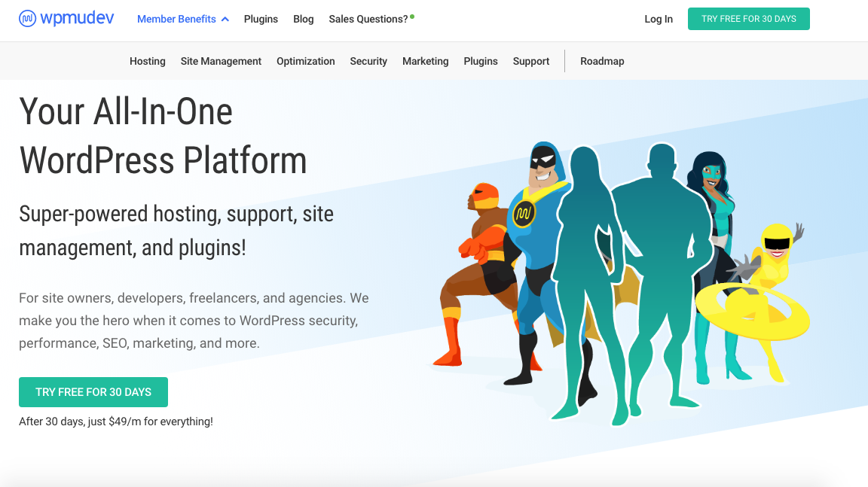This screenshot has width=868, height=487.
Task: Open the Optimization section
Action: (305, 61)
